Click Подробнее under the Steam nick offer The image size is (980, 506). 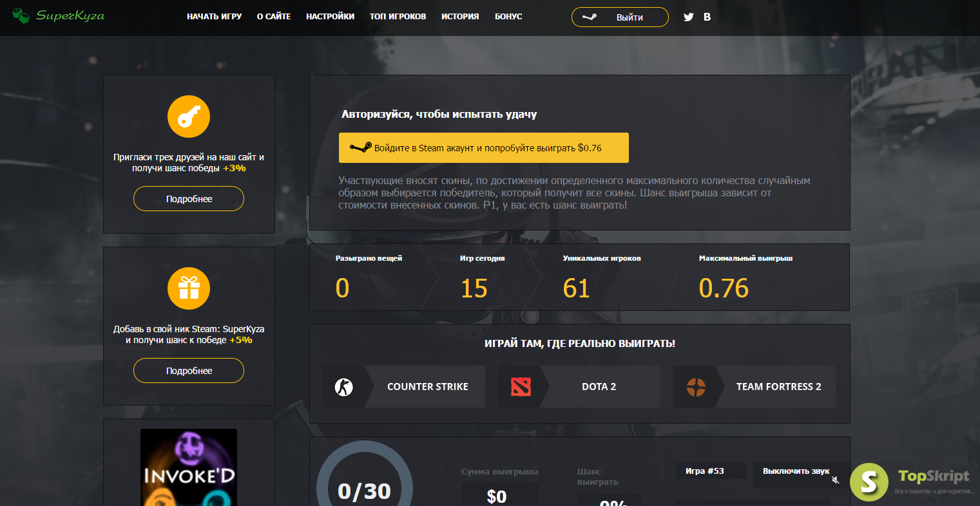tap(189, 371)
